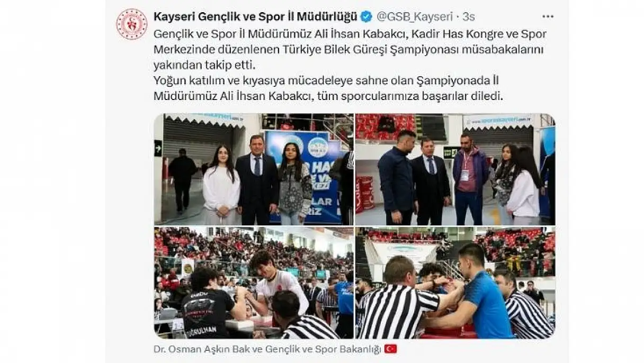The height and width of the screenshot is (363, 644).
Task: Click the man in suit in top-left photo
Action: tap(257, 180)
